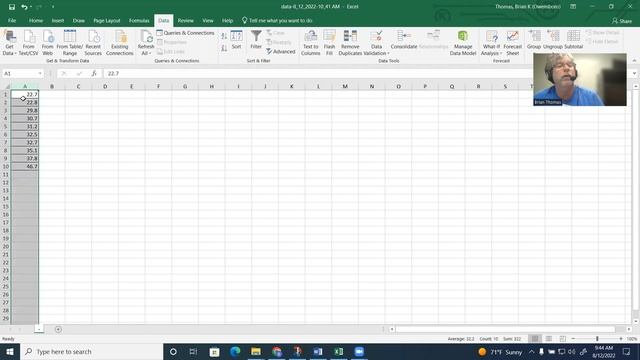Click the Select All corner button
This screenshot has width=640, height=360.
coord(6,86)
